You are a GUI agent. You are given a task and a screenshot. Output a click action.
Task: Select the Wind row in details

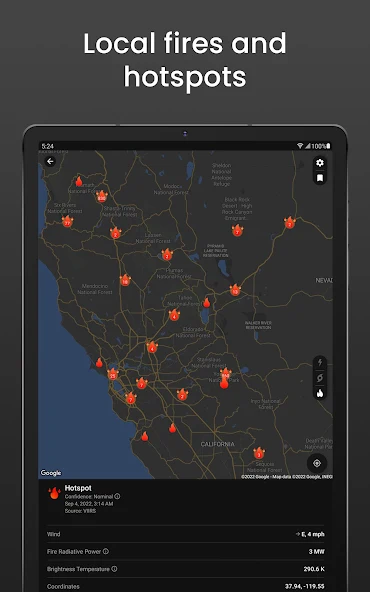185,534
